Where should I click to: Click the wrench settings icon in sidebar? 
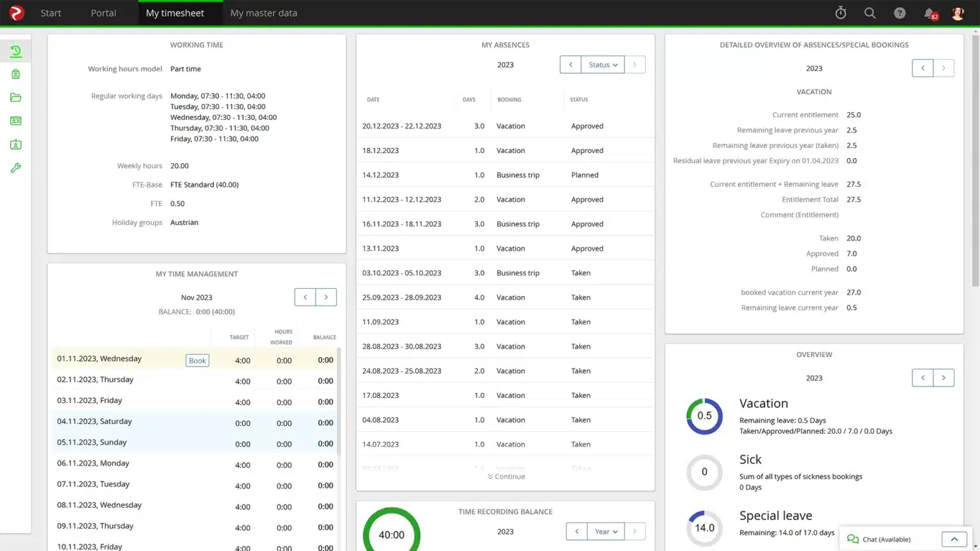click(x=16, y=168)
